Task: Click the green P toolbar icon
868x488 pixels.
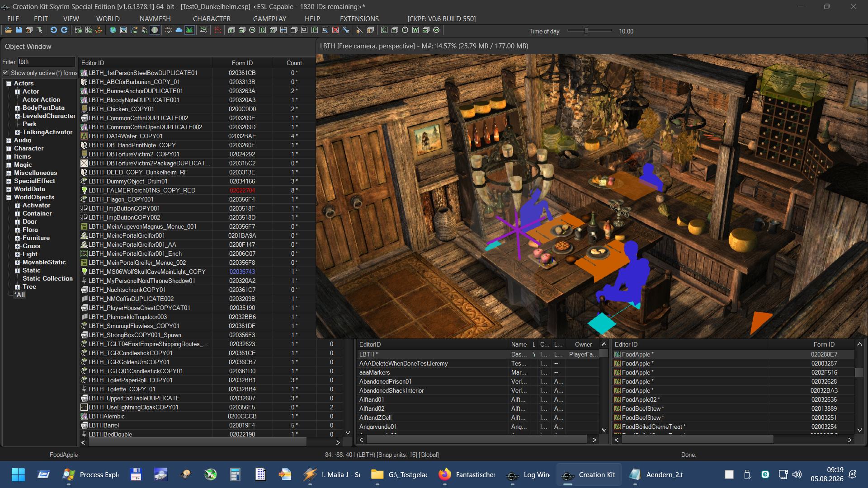Action: (315, 30)
